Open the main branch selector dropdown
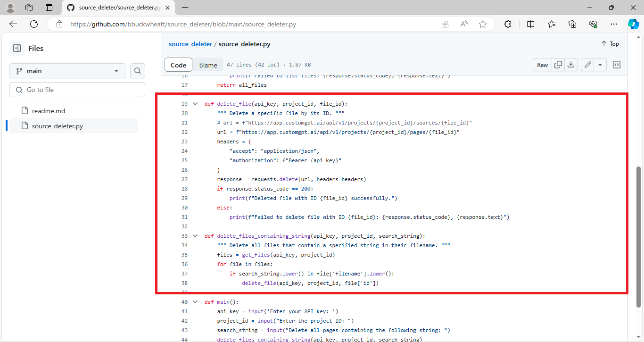The height and width of the screenshot is (342, 644). 67,70
